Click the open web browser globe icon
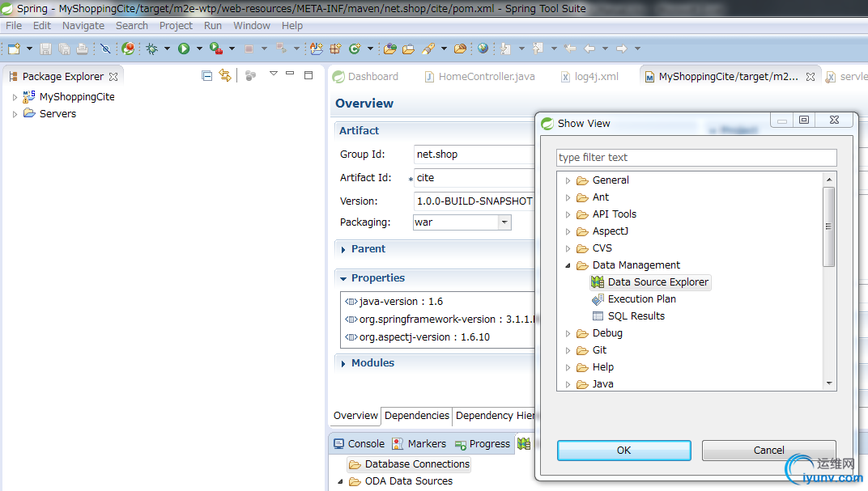The image size is (868, 491). tap(483, 49)
